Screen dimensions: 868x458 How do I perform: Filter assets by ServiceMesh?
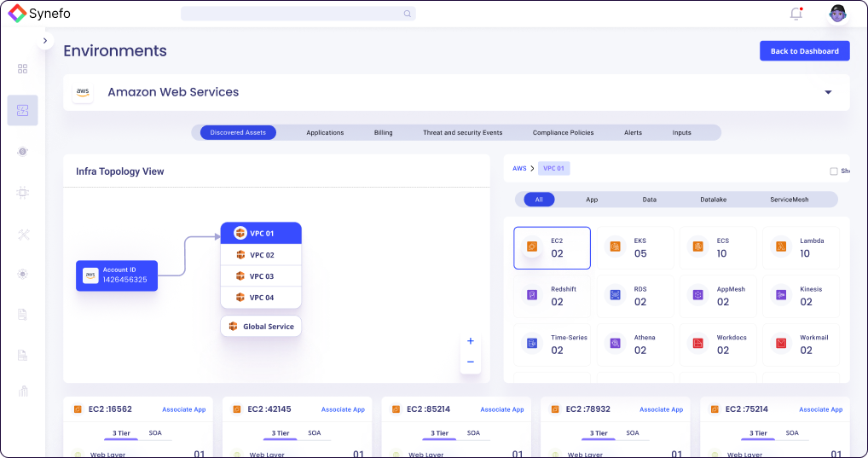click(789, 200)
